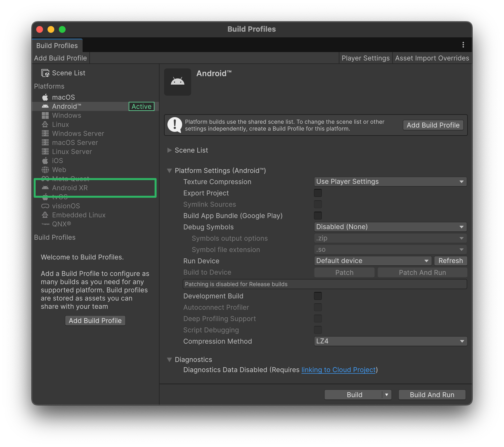Toggle the Script Debugging checkbox
The height and width of the screenshot is (447, 504).
[x=318, y=330]
